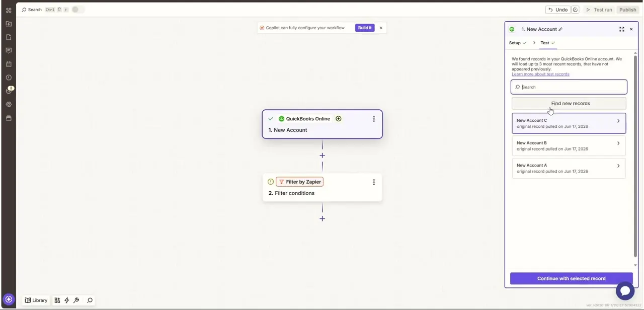Click Find new records button
Viewport: 644px width, 310px height.
tap(569, 103)
